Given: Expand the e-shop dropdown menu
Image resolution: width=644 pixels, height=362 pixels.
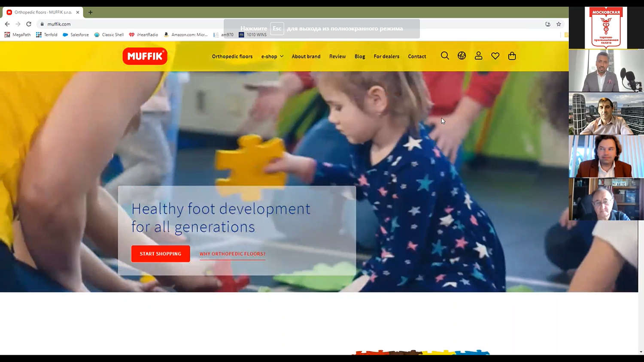Looking at the screenshot, I should pos(272,56).
